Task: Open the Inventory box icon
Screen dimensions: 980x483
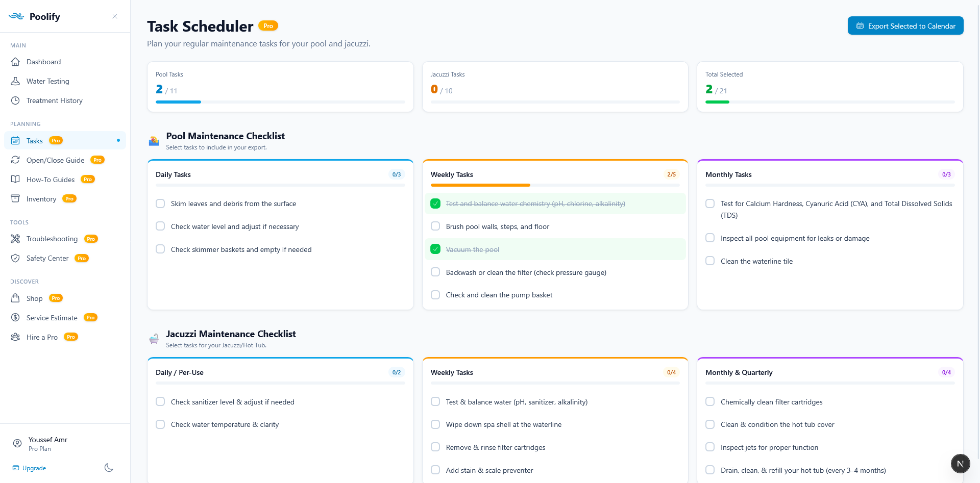Action: [x=16, y=198]
